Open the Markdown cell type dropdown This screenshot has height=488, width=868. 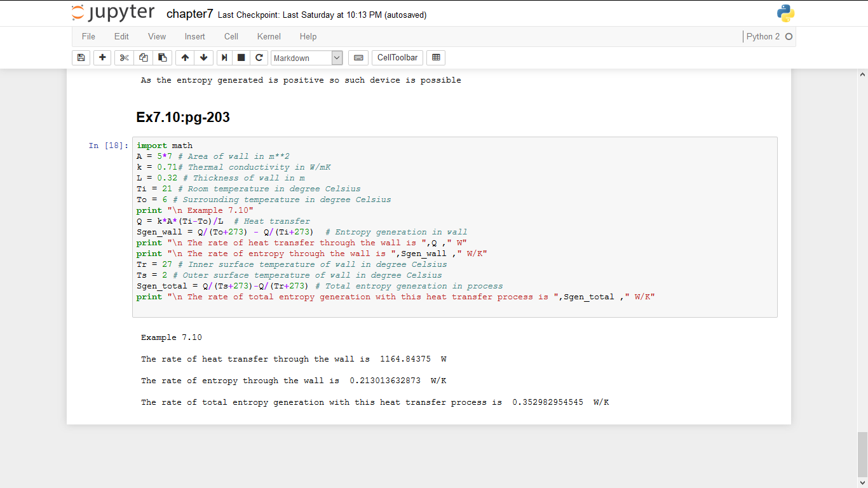pyautogui.click(x=307, y=58)
